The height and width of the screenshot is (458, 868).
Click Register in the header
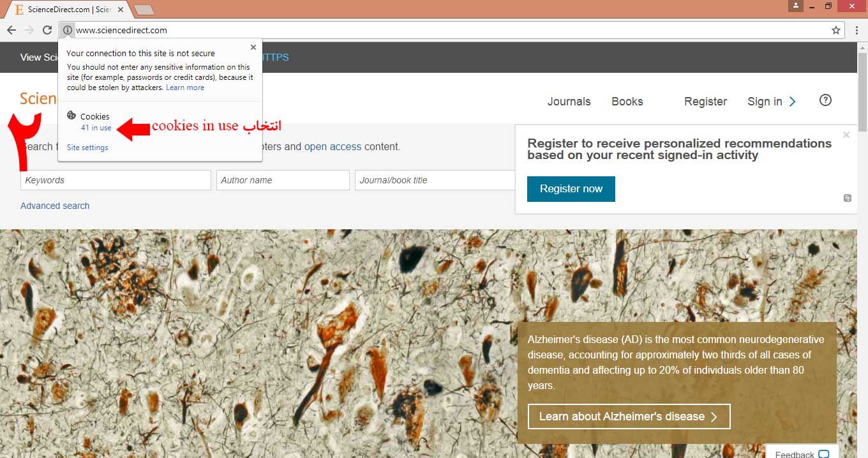pyautogui.click(x=705, y=102)
